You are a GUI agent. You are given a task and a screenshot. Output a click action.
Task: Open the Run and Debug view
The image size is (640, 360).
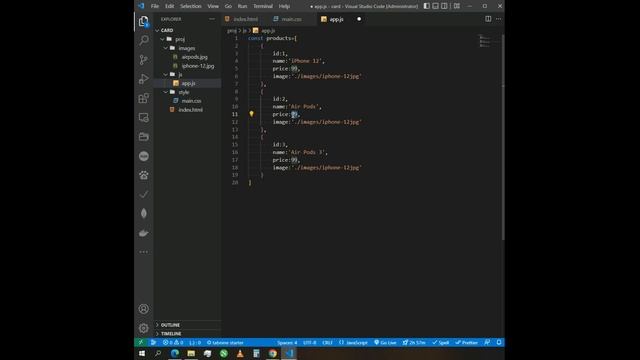(144, 79)
